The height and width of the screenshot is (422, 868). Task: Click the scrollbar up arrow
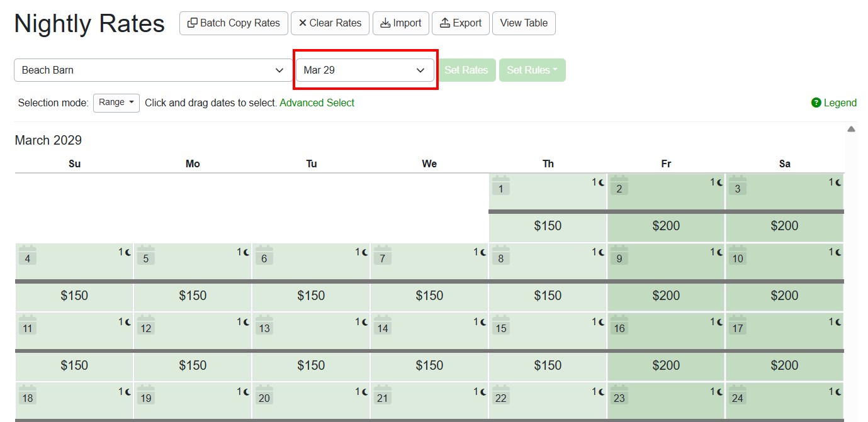pyautogui.click(x=851, y=129)
